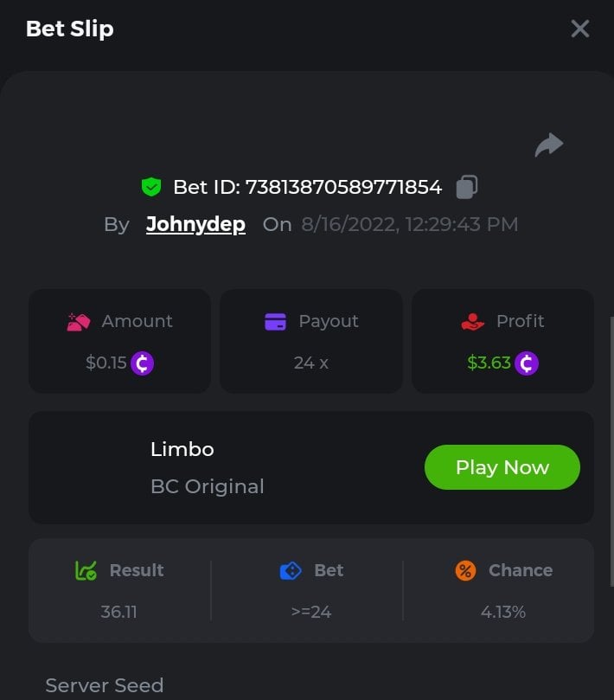Click the purple Payout card icon
Screen dimensions: 614x700
click(x=275, y=321)
